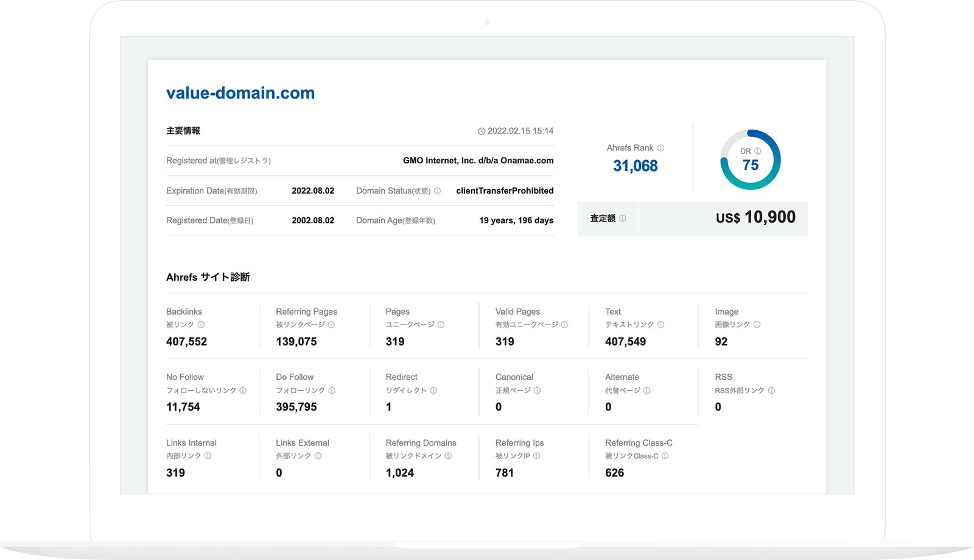The height and width of the screenshot is (560, 974).
Task: Click the US$ 10,900 appraisal value
Action: tap(755, 218)
